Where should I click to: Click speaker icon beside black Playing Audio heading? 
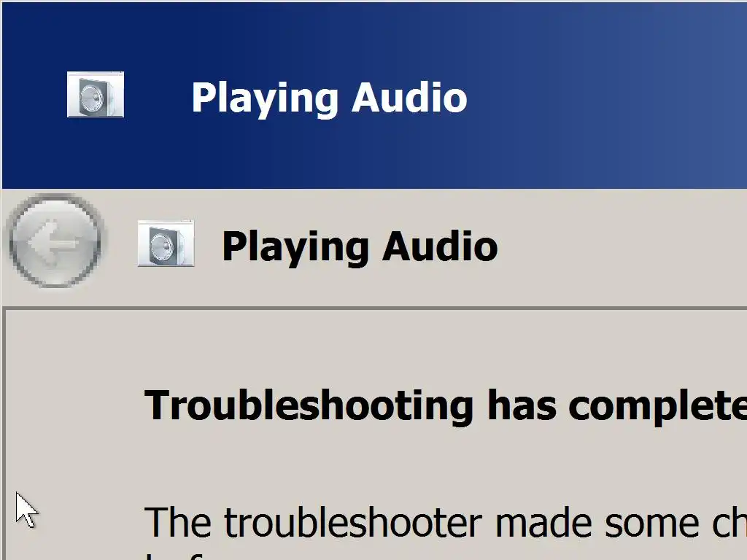(166, 244)
